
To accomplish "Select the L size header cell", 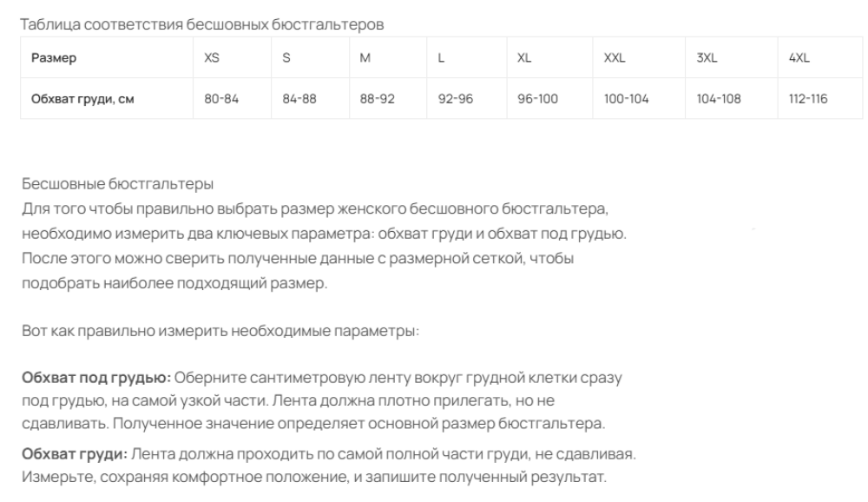I will pos(467,57).
